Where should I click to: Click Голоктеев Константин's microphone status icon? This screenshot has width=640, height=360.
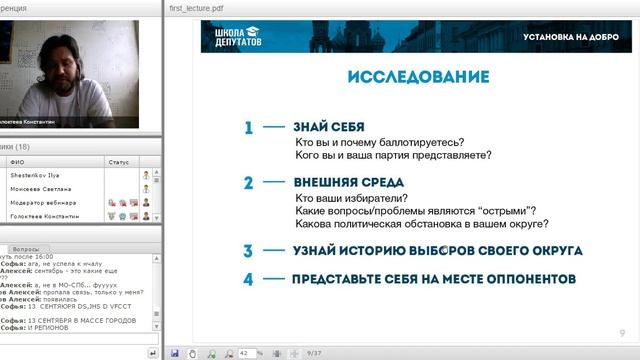point(112,216)
